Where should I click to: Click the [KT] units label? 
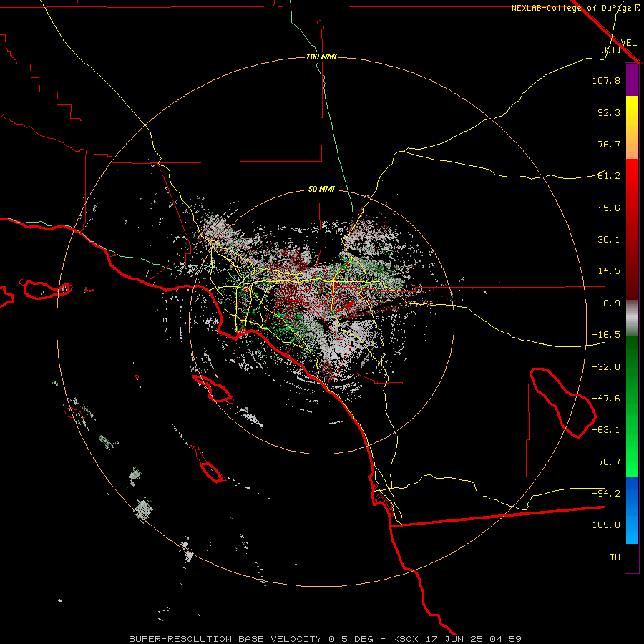tap(611, 49)
